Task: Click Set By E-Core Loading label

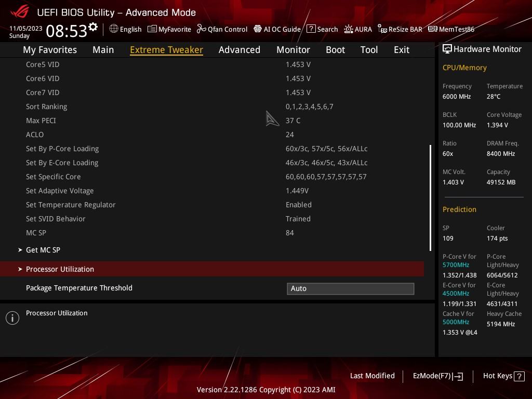Action: pyautogui.click(x=62, y=163)
